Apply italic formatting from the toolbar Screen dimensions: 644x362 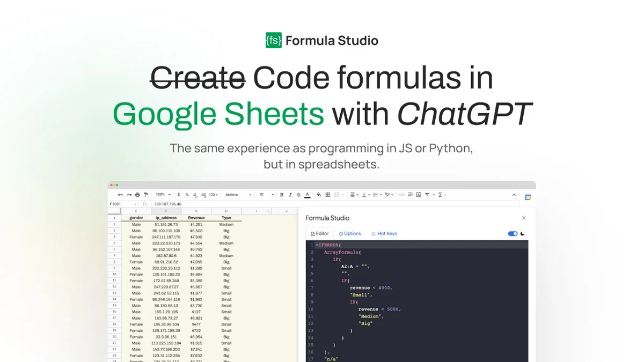click(290, 195)
